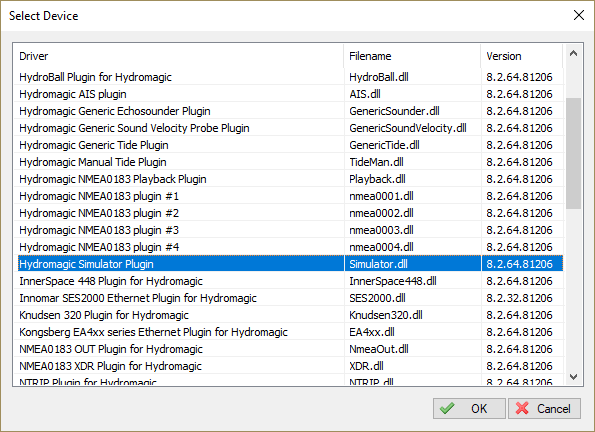Close the Select Device dialog

tap(579, 15)
